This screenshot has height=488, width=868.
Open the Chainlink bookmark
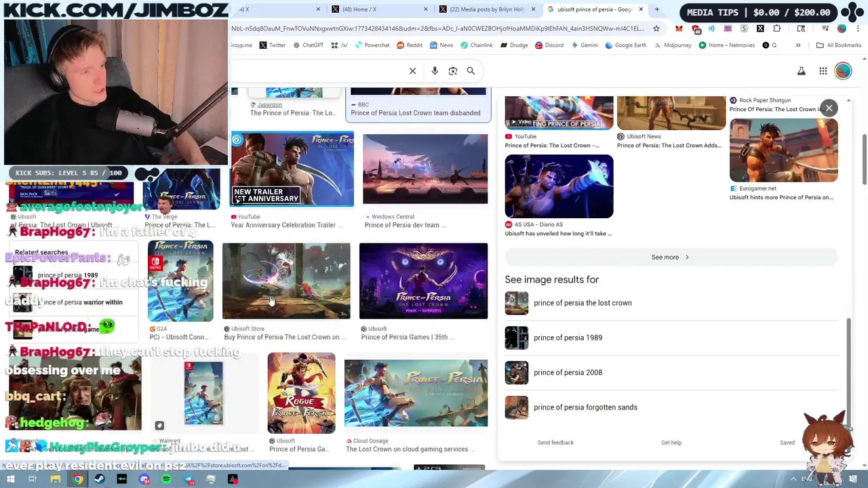(x=476, y=45)
